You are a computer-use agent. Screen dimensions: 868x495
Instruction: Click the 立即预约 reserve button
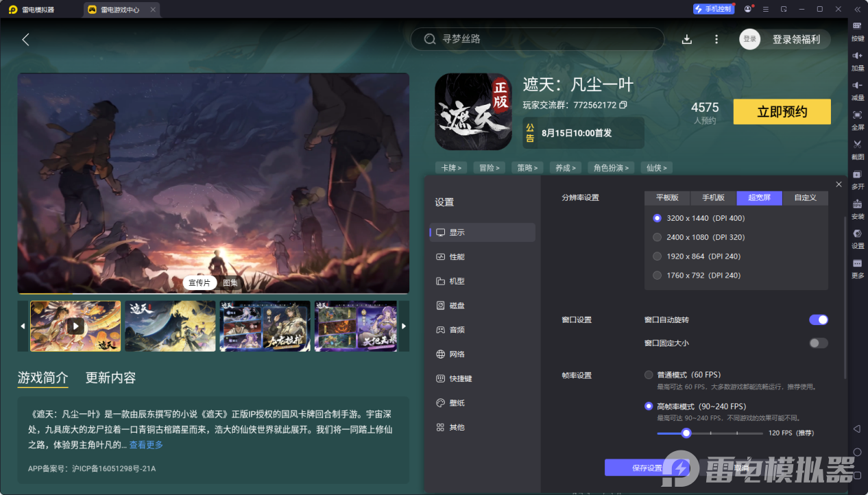point(782,111)
